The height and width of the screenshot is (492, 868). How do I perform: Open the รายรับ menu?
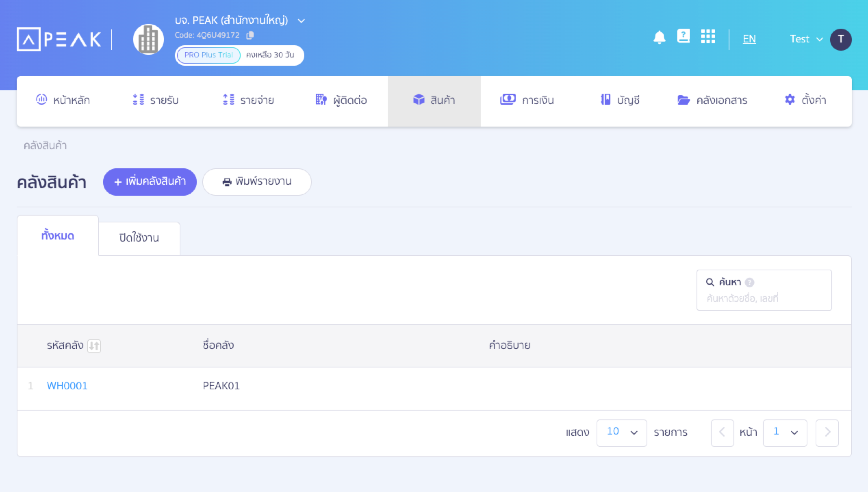156,100
